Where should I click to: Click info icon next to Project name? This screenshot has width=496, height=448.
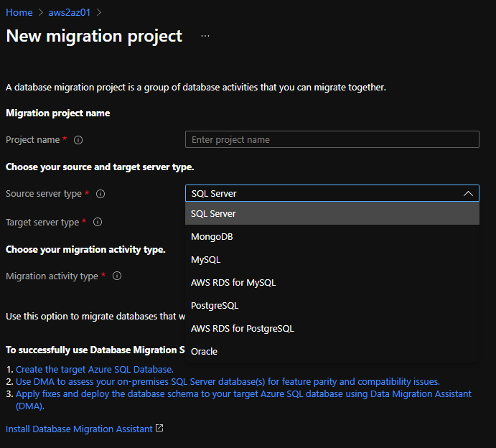(79, 140)
